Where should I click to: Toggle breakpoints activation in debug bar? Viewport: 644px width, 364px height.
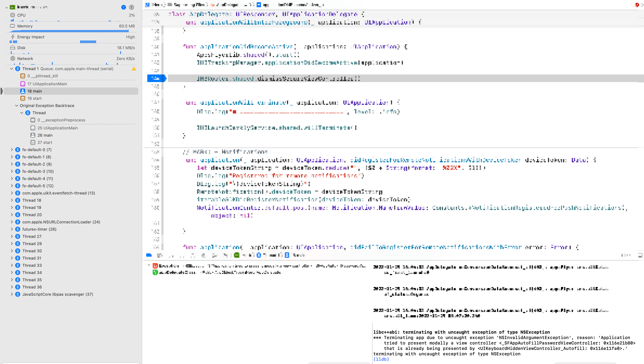pos(160,255)
